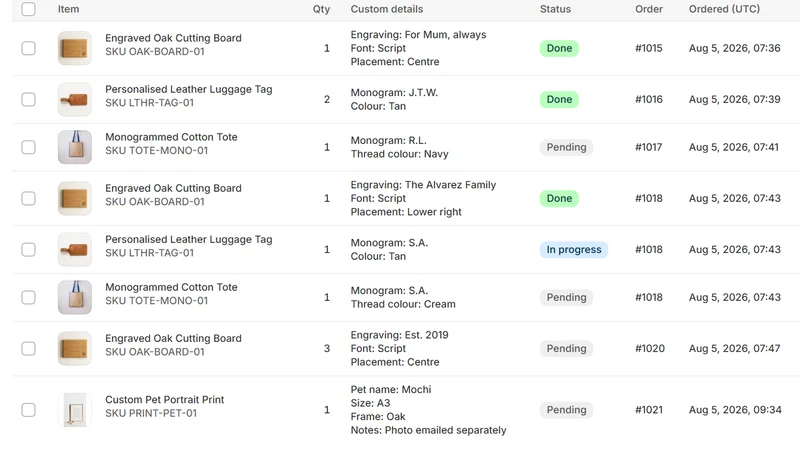Open the cutting board thumbnail in the Est. 2019 row
This screenshot has width=800, height=450.
click(x=74, y=349)
